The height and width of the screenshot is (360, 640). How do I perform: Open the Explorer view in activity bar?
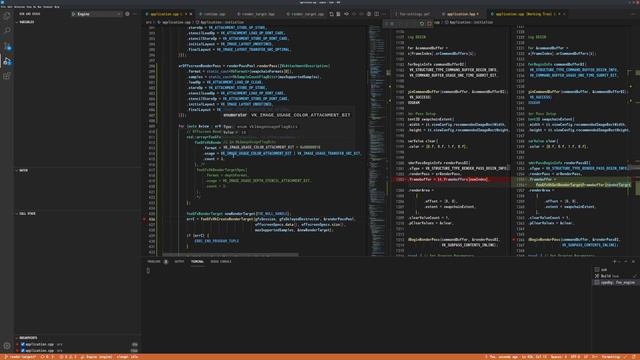click(x=7, y=16)
